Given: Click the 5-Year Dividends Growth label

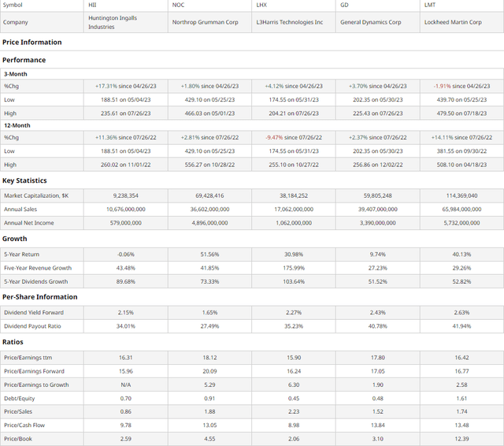Looking at the screenshot, I should click(x=36, y=281).
